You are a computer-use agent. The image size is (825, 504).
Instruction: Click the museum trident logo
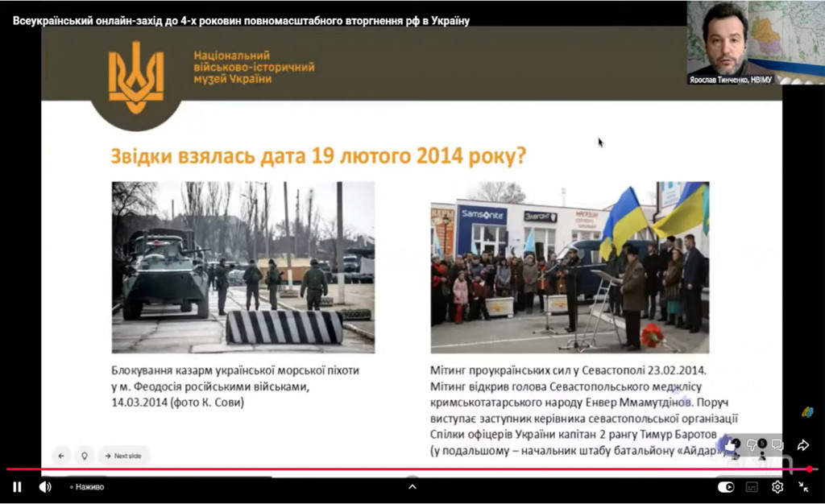(136, 77)
